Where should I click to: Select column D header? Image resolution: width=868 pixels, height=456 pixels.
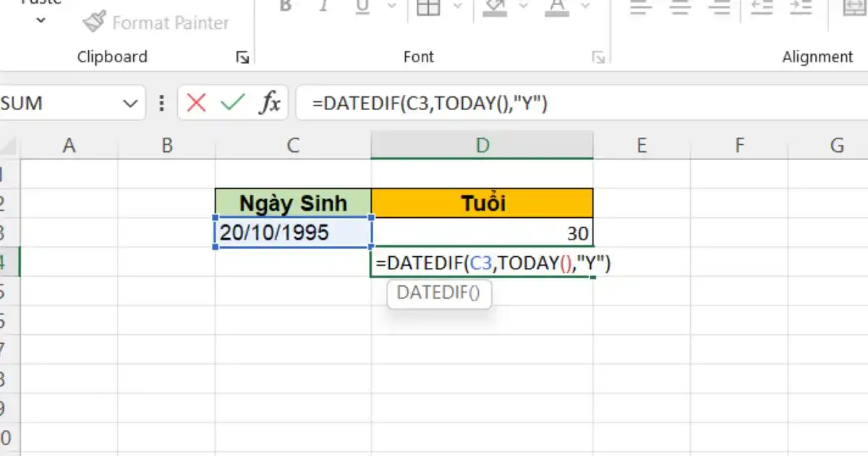[482, 145]
